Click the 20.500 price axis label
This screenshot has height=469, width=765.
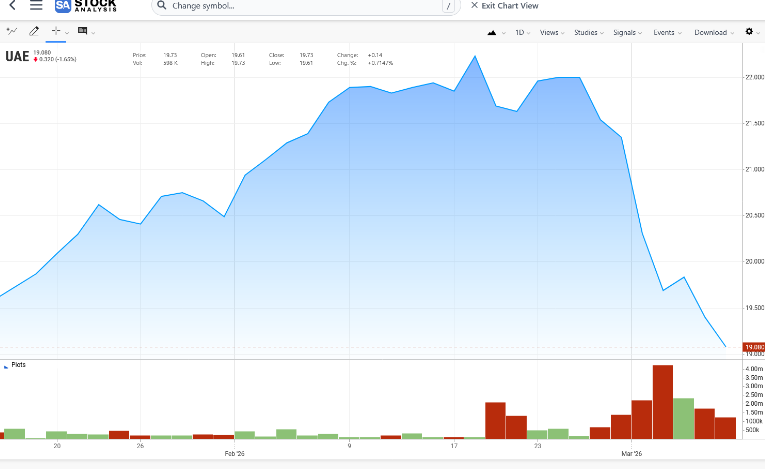[754, 215]
